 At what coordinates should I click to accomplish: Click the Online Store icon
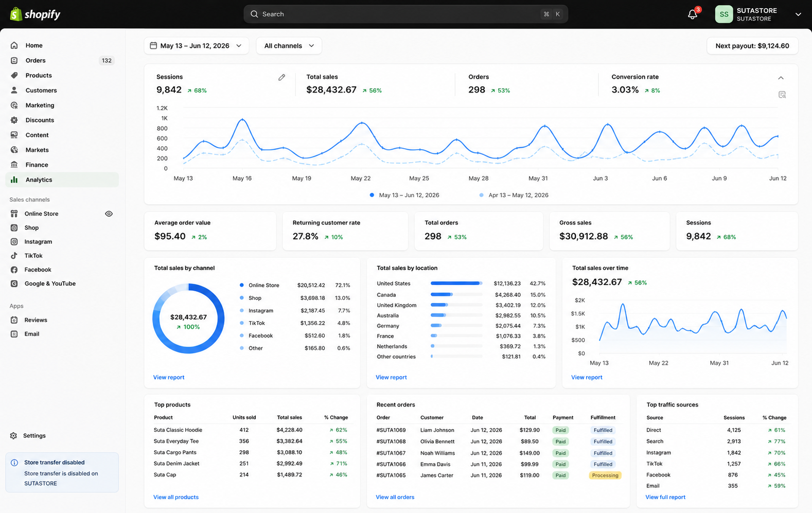coord(14,214)
